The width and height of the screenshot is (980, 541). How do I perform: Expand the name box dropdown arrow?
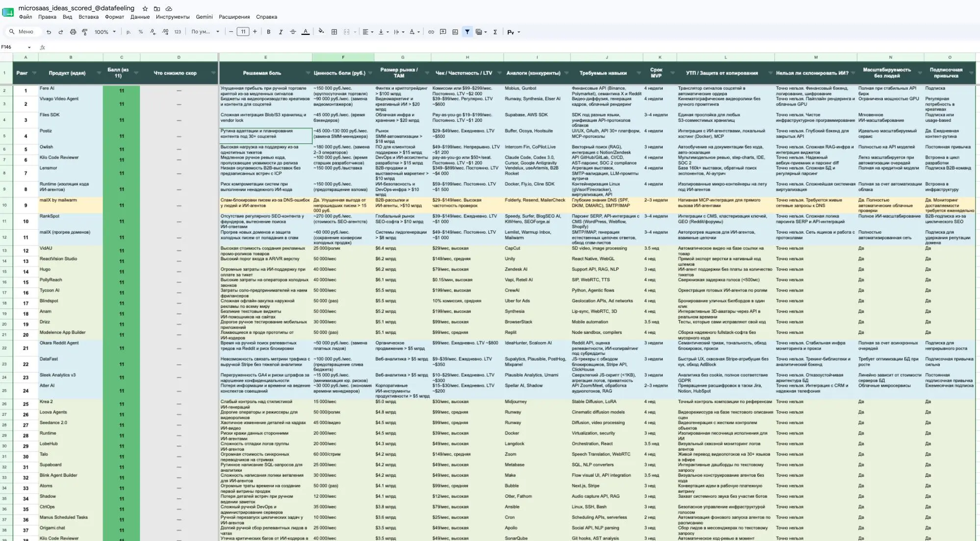(x=29, y=47)
